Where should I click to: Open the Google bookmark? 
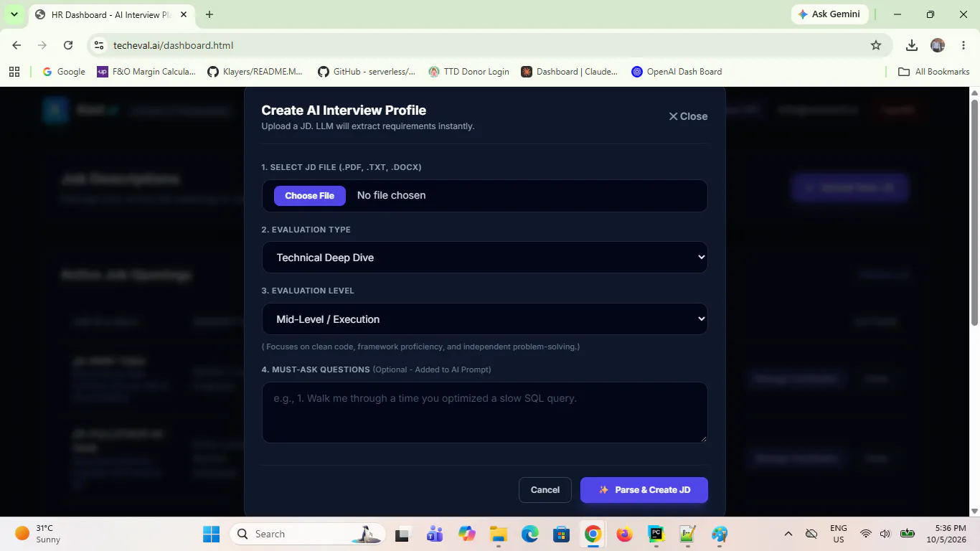64,72
